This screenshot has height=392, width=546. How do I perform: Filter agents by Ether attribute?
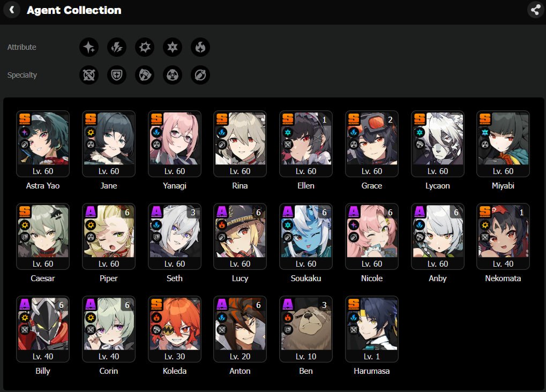tap(89, 47)
